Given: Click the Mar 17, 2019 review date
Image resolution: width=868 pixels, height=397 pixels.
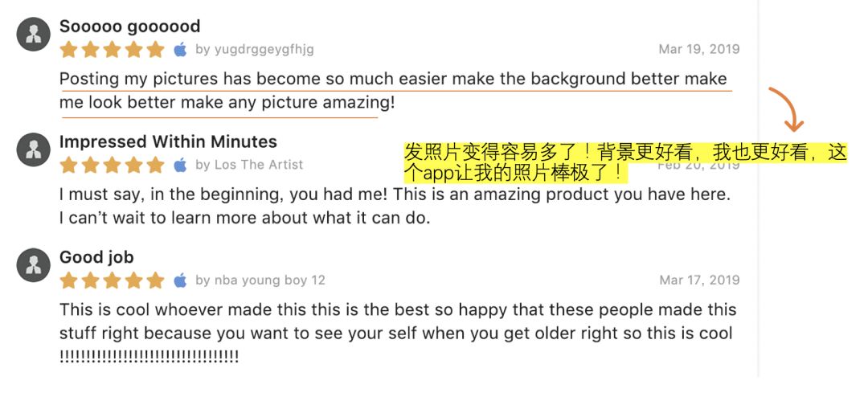Looking at the screenshot, I should tap(698, 280).
